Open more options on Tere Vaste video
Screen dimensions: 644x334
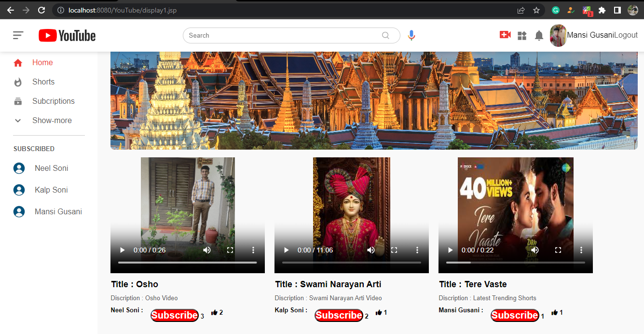point(581,250)
